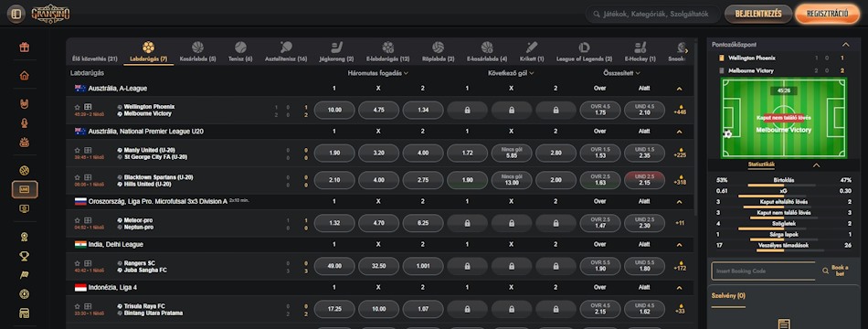Screen dimensions: 868x329
Task: Click the Regisztráció button
Action: [x=828, y=15]
